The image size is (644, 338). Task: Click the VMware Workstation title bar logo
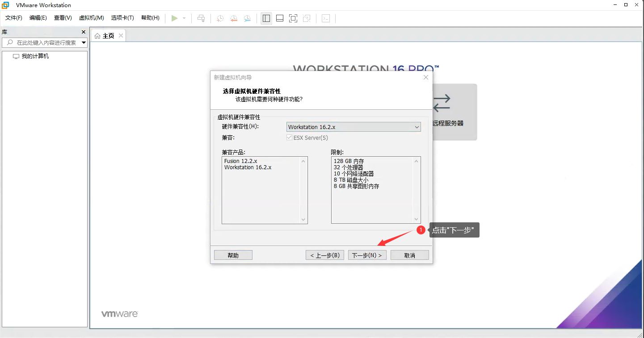[6, 5]
